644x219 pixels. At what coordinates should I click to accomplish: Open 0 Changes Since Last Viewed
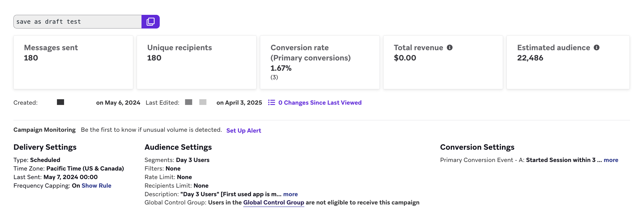(x=320, y=103)
